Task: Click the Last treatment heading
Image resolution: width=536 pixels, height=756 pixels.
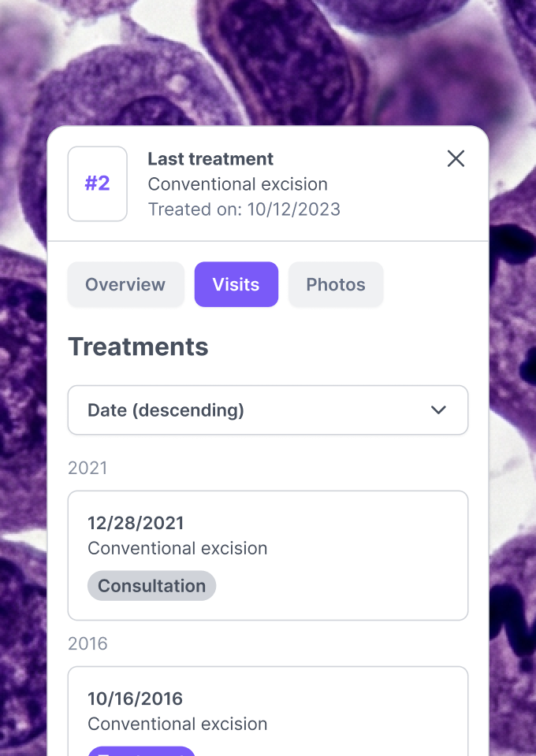Action: 210,158
